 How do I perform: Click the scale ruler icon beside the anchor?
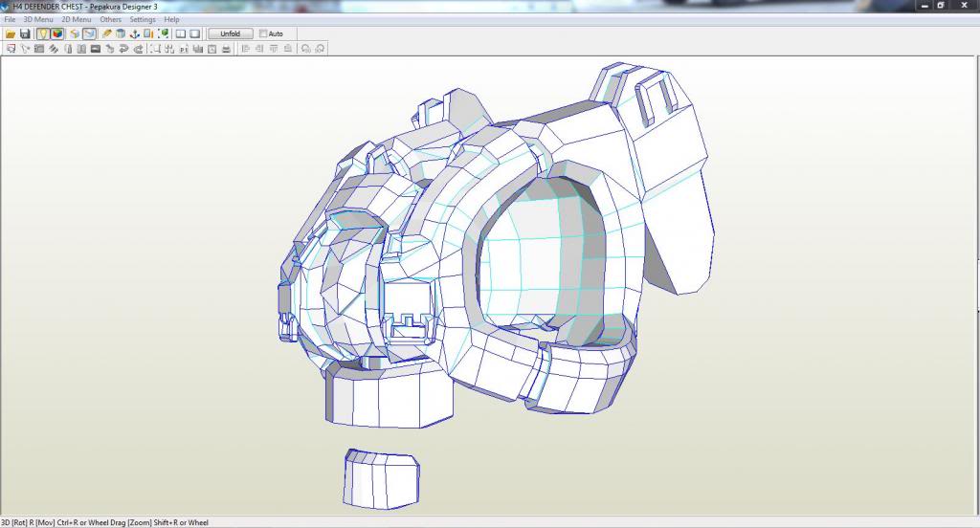(x=148, y=33)
